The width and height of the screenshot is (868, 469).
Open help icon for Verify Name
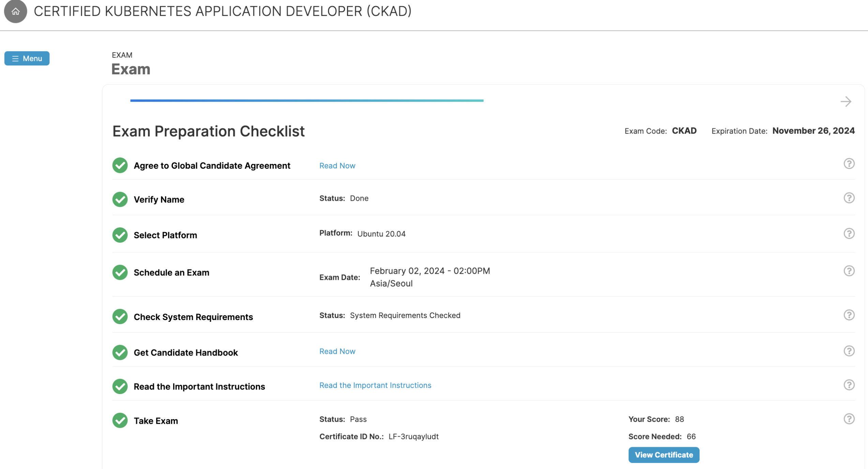849,198
